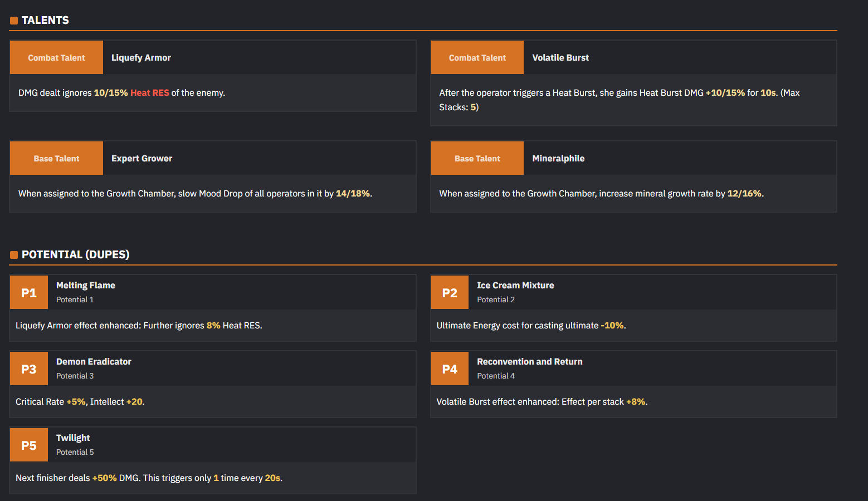This screenshot has height=501, width=868.
Task: Click the Expert Grower talent description
Action: pyautogui.click(x=195, y=193)
